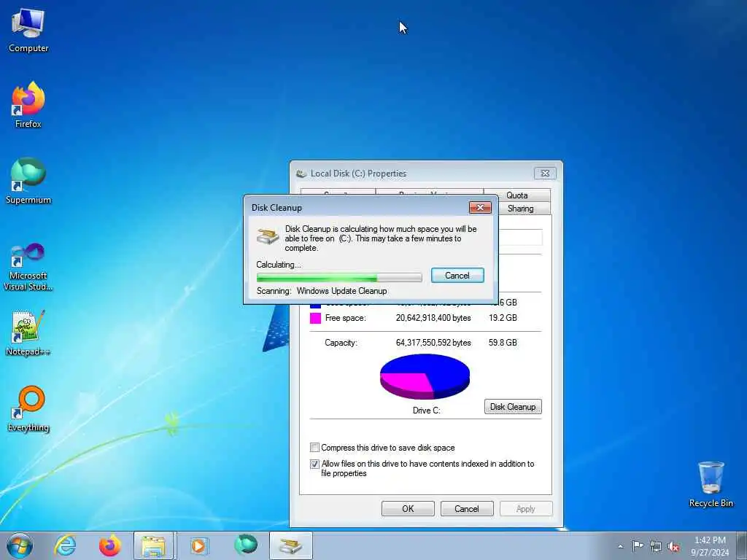The image size is (747, 560).
Task: Click OK in Local Disk Properties
Action: 408,508
